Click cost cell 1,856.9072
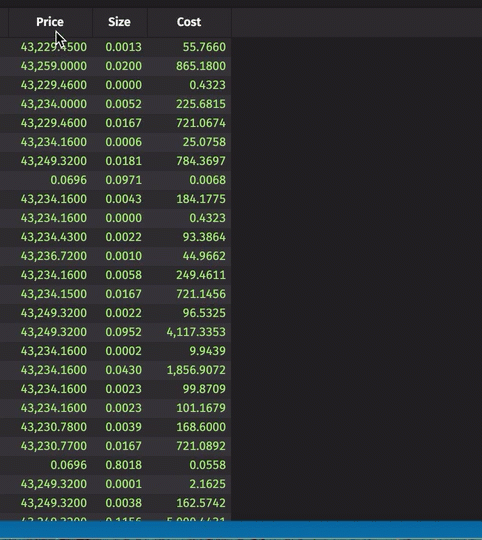Image resolution: width=482 pixels, height=540 pixels. tap(196, 370)
